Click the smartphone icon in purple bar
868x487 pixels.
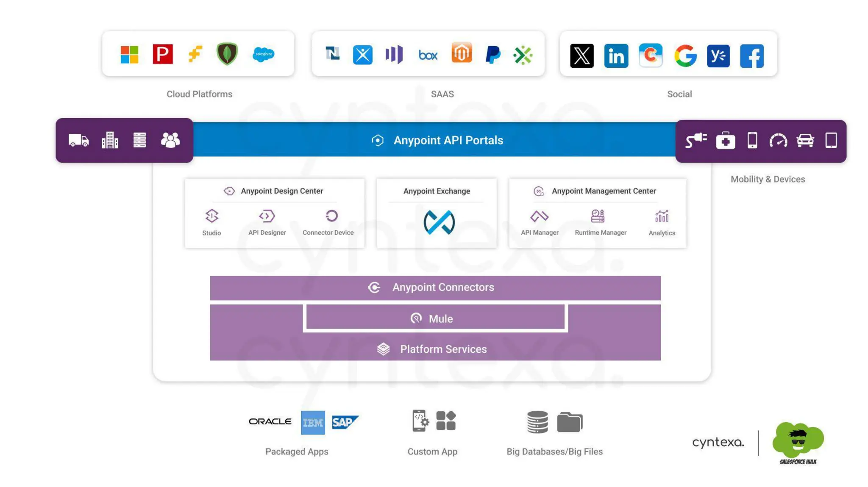752,140
